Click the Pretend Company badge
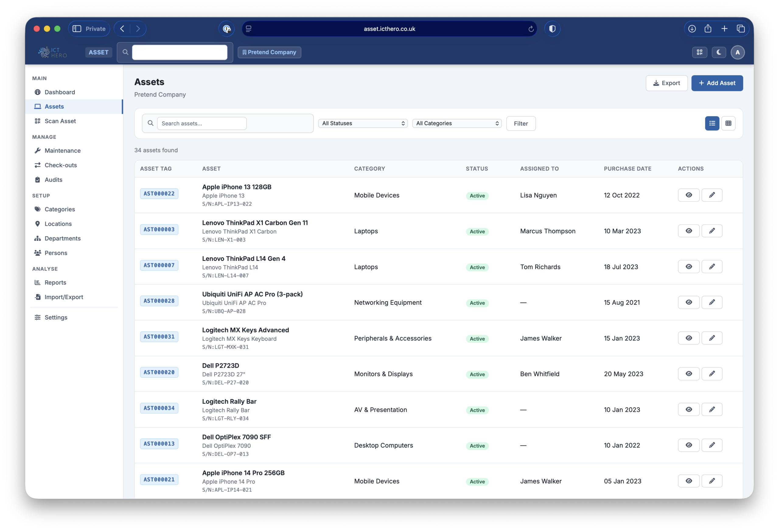This screenshot has height=532, width=779. [269, 52]
